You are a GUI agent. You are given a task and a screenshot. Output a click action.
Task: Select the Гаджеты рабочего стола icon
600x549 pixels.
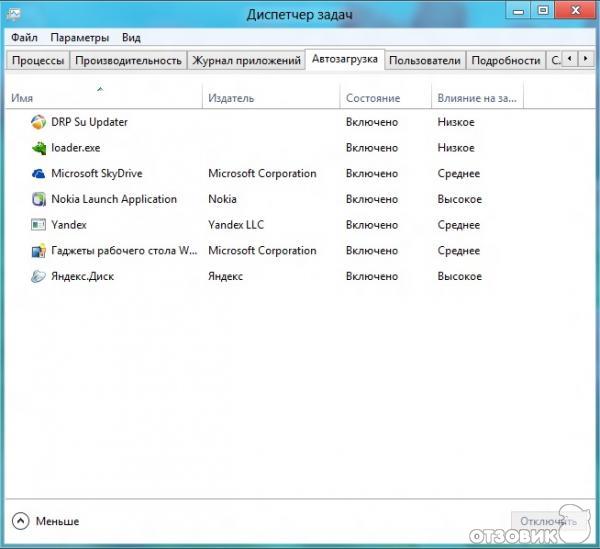38,251
